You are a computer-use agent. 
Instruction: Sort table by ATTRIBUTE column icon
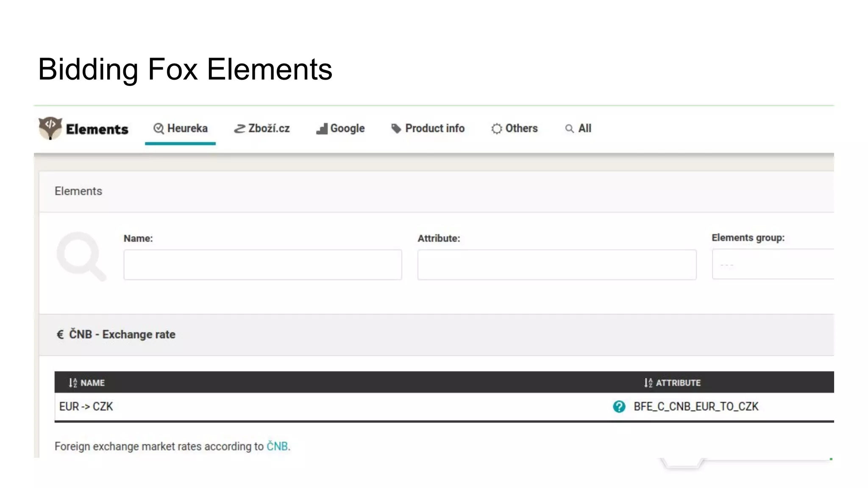click(648, 383)
